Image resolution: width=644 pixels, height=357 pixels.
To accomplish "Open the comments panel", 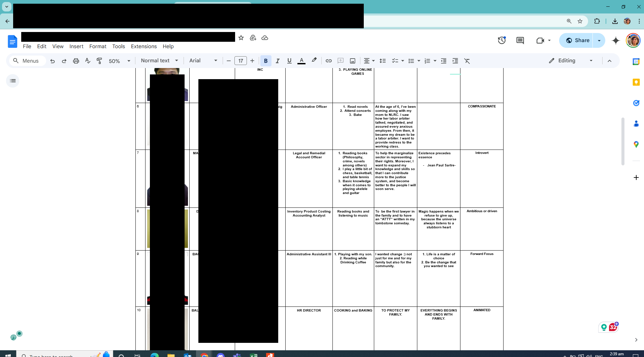I will pos(520,40).
